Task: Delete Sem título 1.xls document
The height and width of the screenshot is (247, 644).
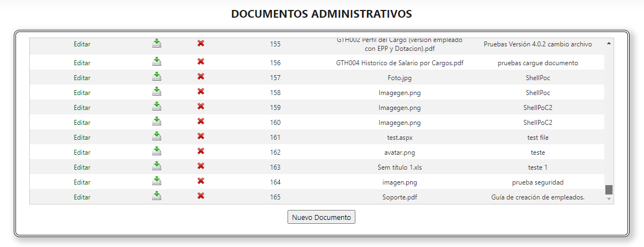Action: point(201,166)
